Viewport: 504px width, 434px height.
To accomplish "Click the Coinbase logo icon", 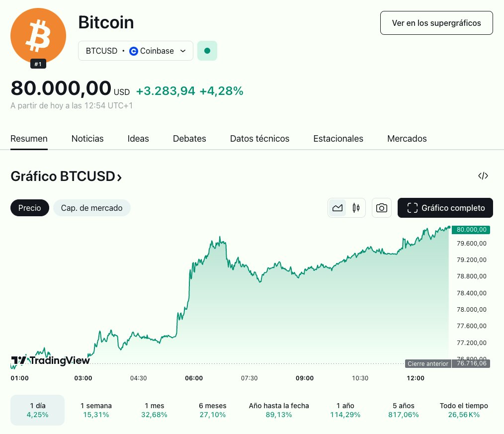I will click(133, 51).
